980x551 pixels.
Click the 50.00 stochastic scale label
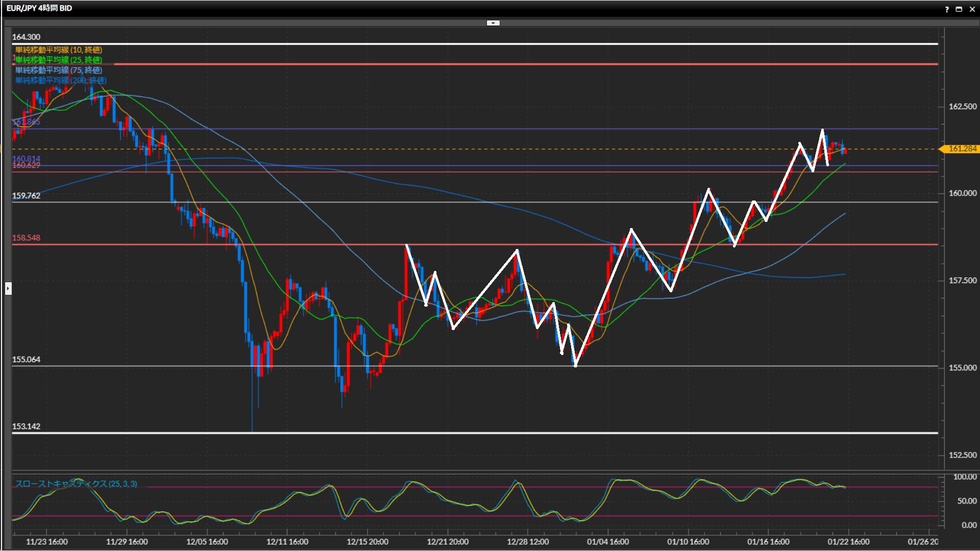coord(966,500)
